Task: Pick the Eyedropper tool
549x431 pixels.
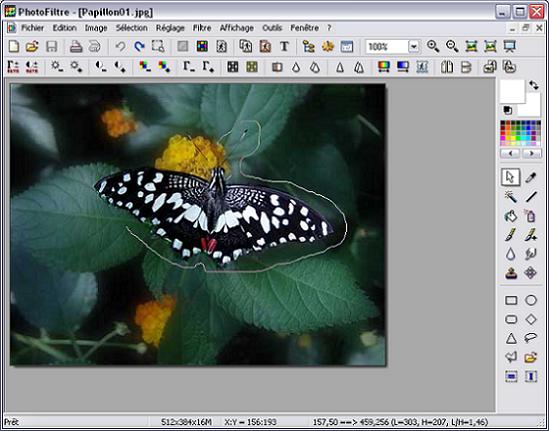Action: coord(531,178)
